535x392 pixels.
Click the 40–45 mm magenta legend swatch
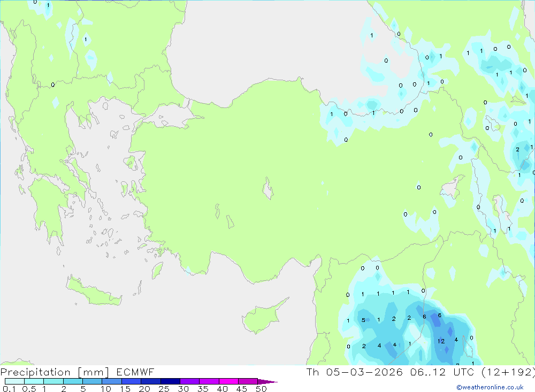tap(228, 381)
